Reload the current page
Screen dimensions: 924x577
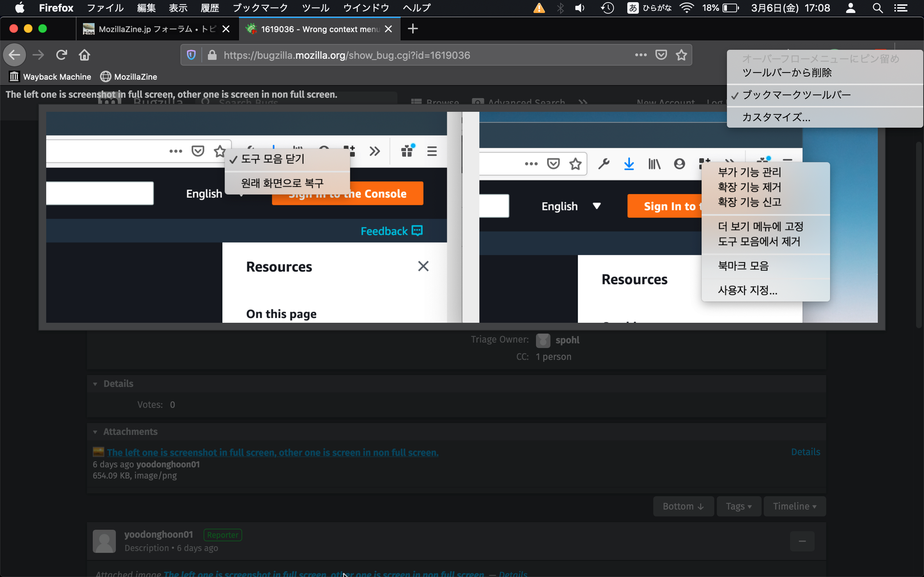click(61, 55)
